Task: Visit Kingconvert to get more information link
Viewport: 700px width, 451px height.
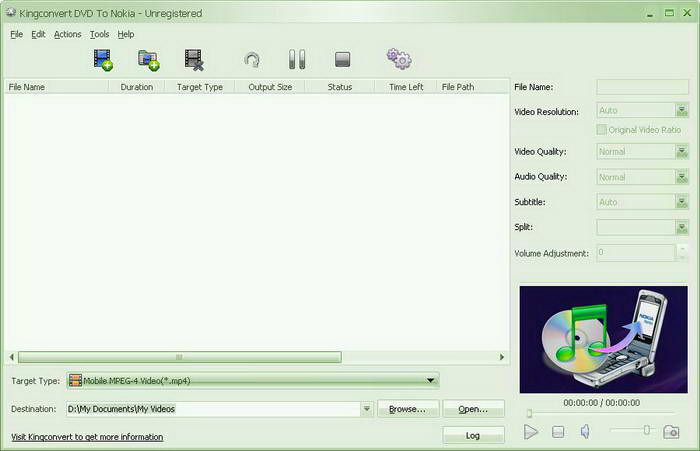Action: click(x=87, y=437)
